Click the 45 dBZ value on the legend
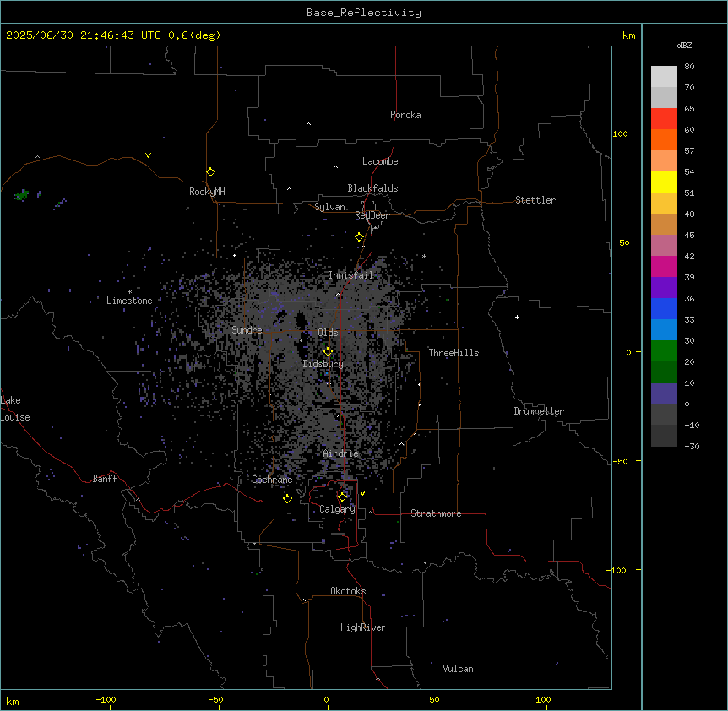 click(x=689, y=236)
